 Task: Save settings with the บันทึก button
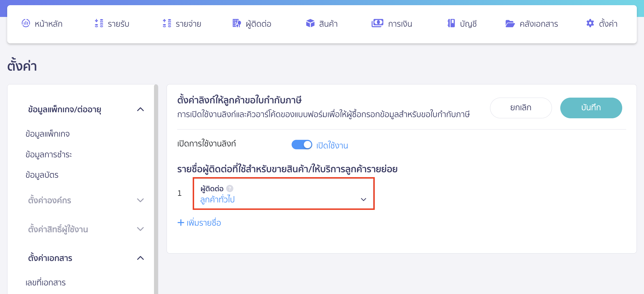coord(591,108)
